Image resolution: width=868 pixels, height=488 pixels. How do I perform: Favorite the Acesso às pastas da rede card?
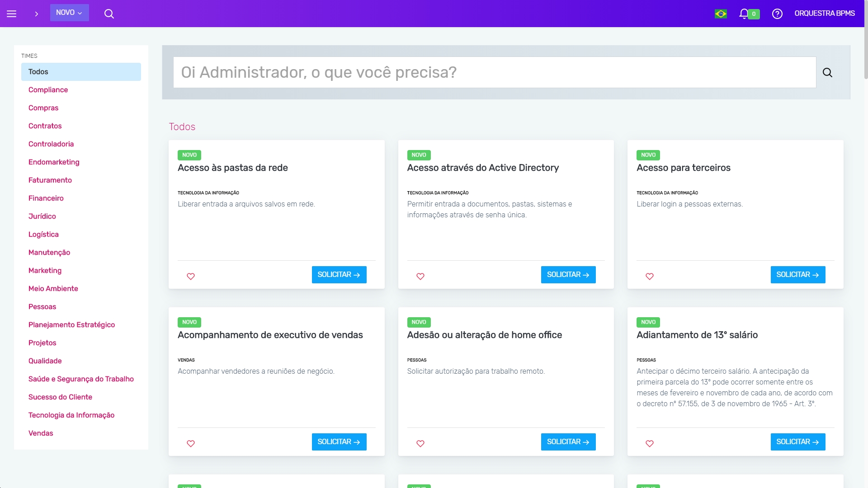191,276
